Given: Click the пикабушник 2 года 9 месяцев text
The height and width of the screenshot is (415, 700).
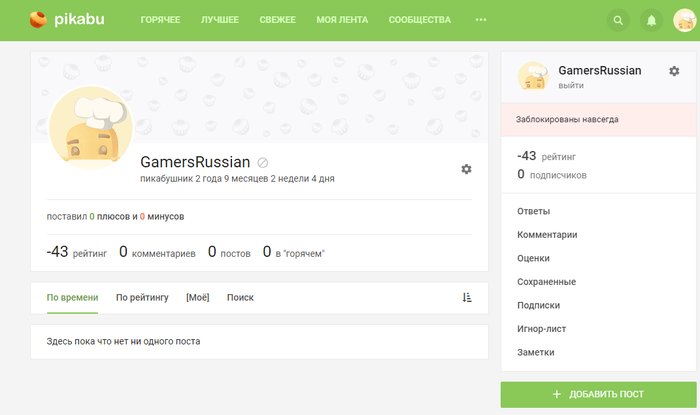Looking at the screenshot, I should [237, 179].
